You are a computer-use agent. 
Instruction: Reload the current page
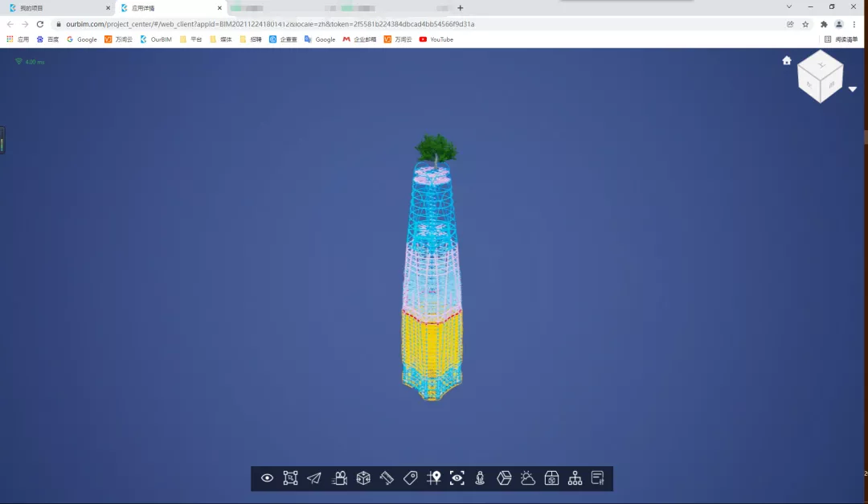point(40,24)
